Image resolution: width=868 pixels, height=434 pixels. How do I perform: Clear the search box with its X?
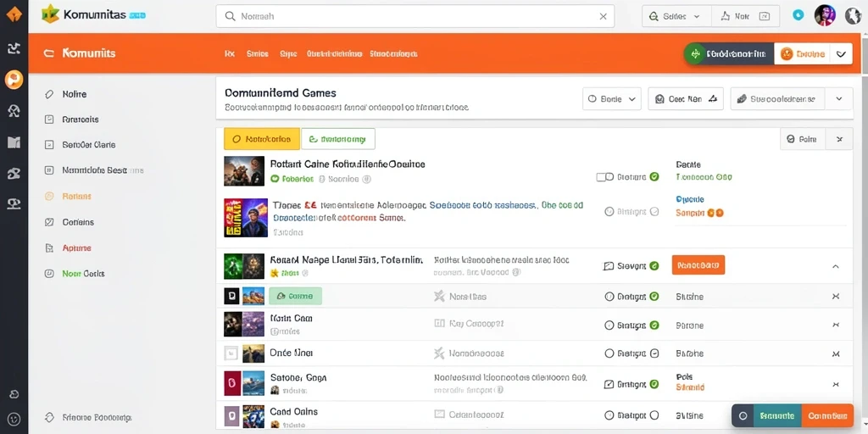coord(603,17)
